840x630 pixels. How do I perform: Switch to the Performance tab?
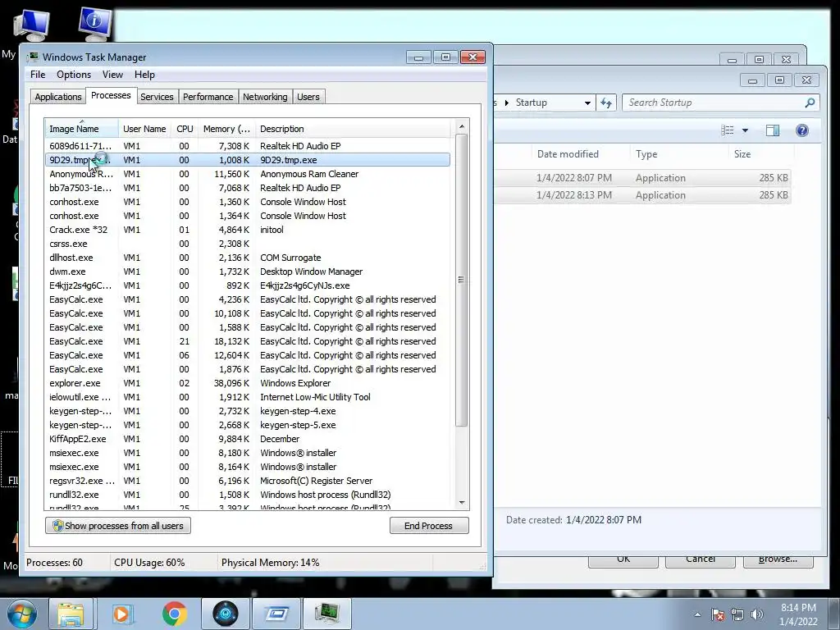208,97
